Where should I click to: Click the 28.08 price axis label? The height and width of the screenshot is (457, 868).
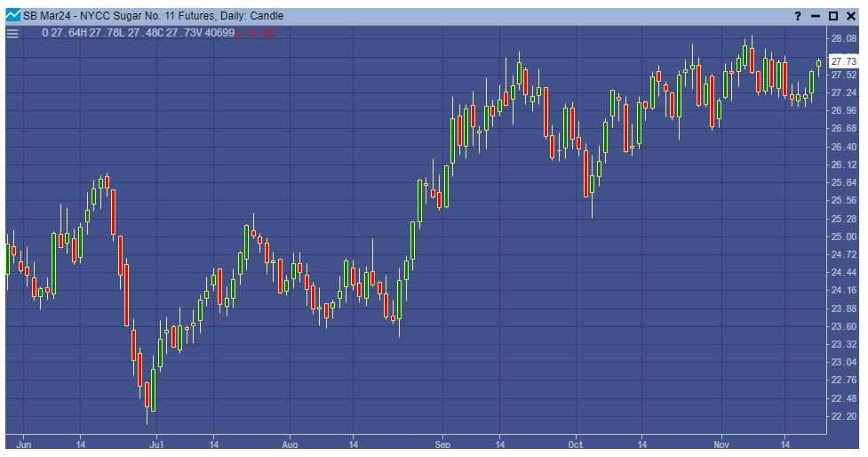844,38
